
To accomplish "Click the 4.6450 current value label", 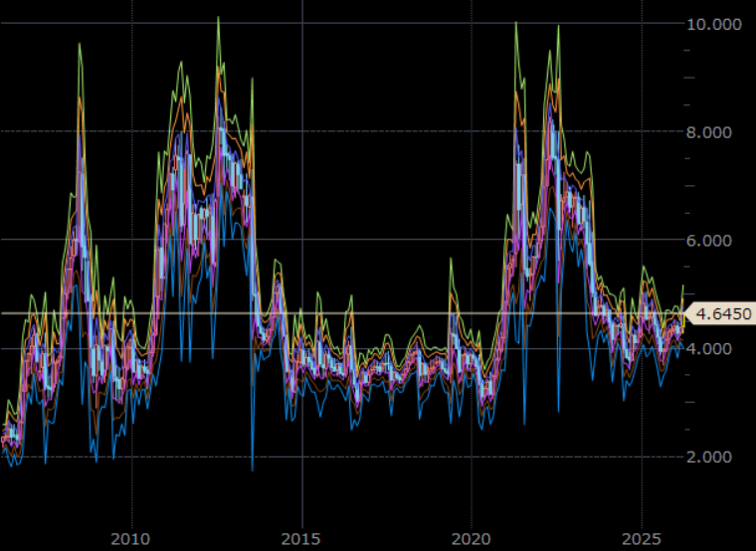I will 722,314.
